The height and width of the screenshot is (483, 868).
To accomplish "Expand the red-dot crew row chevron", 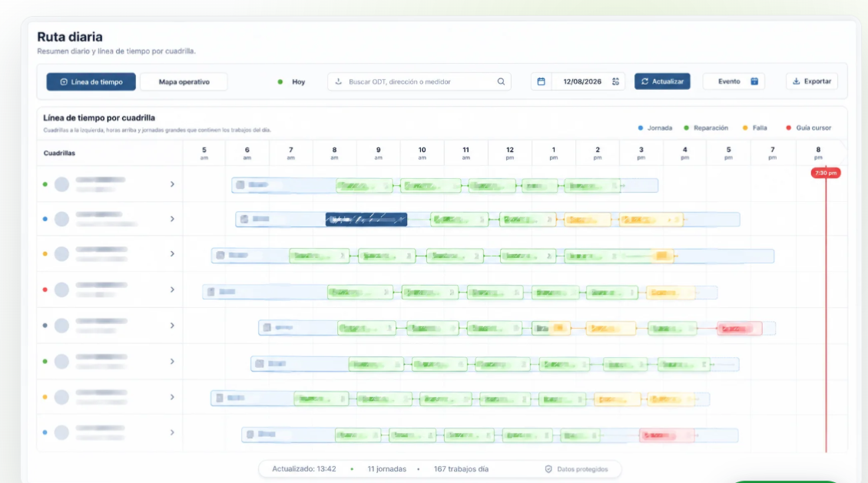I will pos(172,290).
